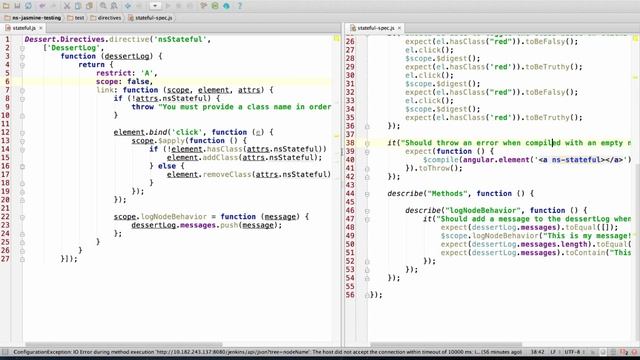The width and height of the screenshot is (640, 360).
Task: Click the navigate Back arrow icon
Action: (x=128, y=6)
